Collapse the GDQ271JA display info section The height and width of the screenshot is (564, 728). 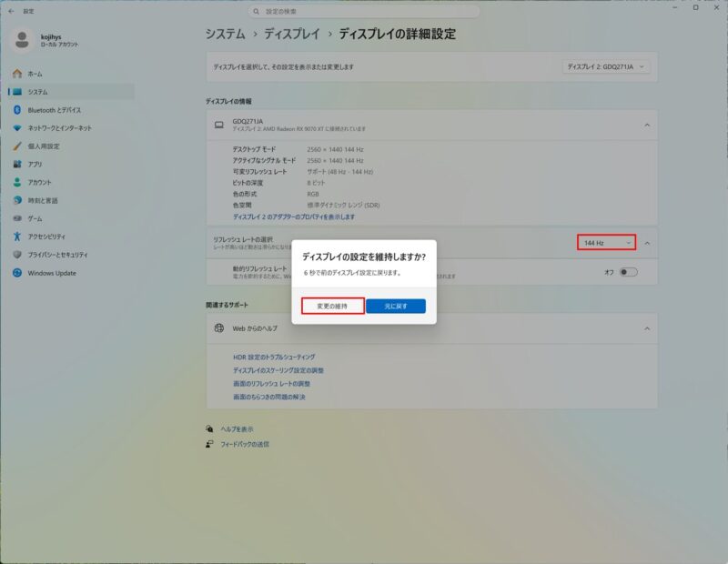point(647,126)
